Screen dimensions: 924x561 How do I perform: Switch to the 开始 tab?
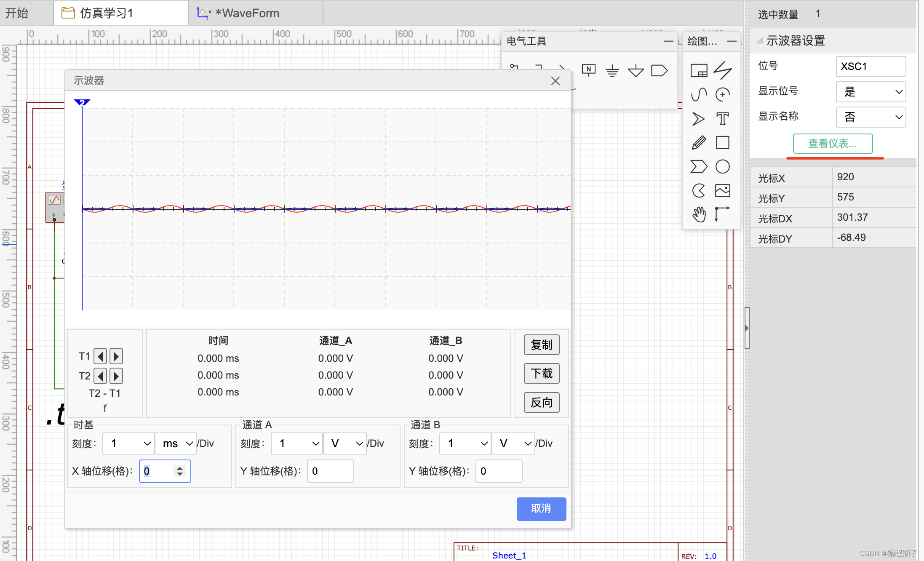pyautogui.click(x=17, y=13)
